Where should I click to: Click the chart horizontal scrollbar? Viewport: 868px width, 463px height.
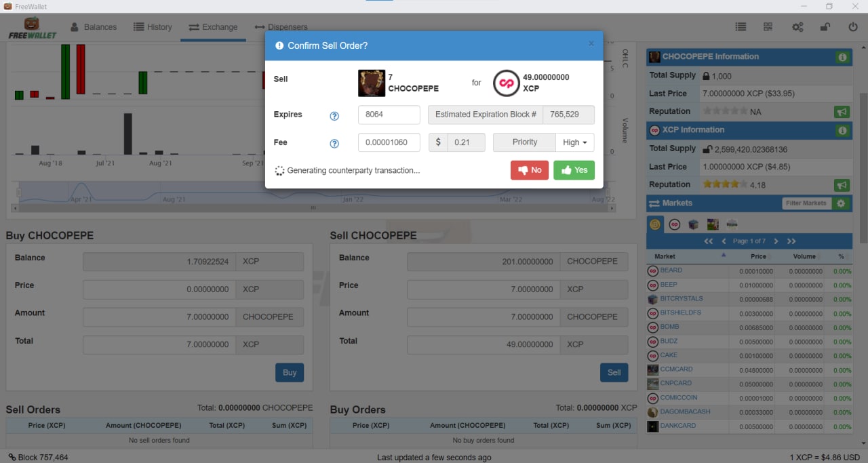coord(313,208)
